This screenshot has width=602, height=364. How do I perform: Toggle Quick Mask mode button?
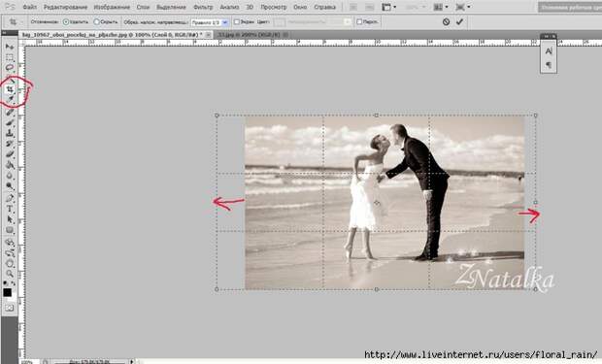[x=10, y=308]
